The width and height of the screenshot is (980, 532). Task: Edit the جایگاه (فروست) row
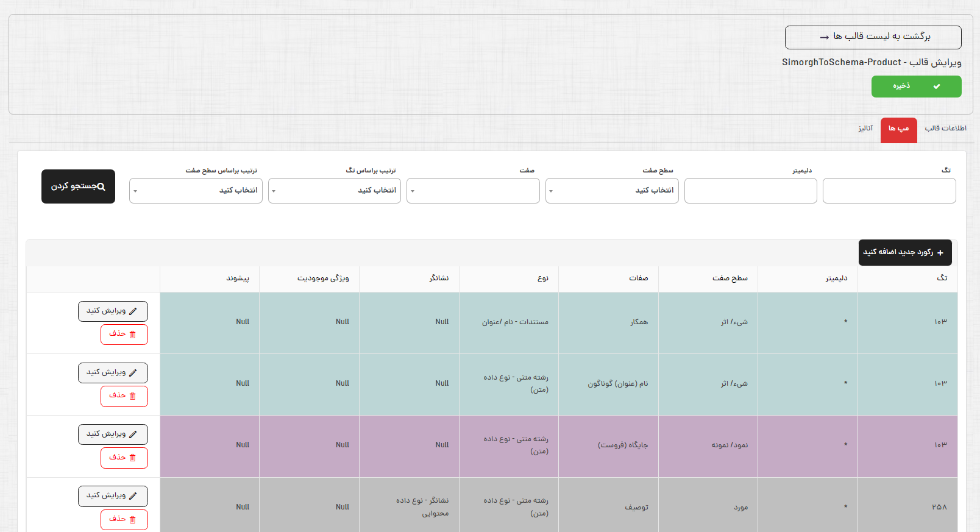point(113,434)
